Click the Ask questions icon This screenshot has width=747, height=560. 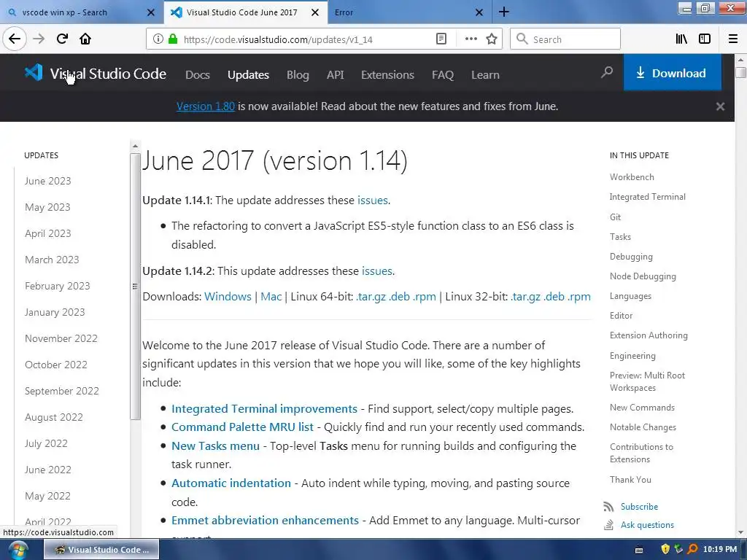pos(608,525)
